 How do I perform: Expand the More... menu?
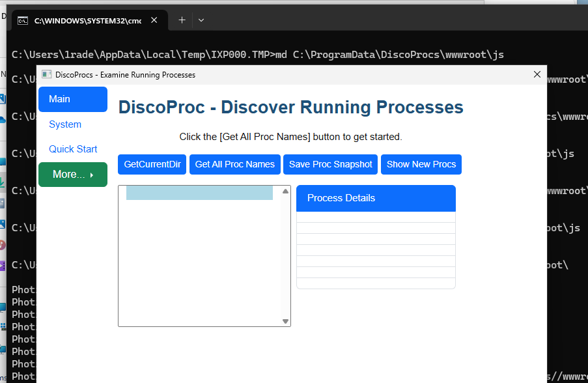coord(69,175)
